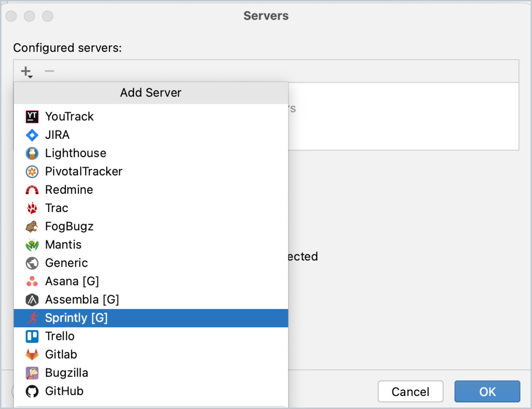
Task: Select Lighthouse server type
Action: (x=151, y=153)
